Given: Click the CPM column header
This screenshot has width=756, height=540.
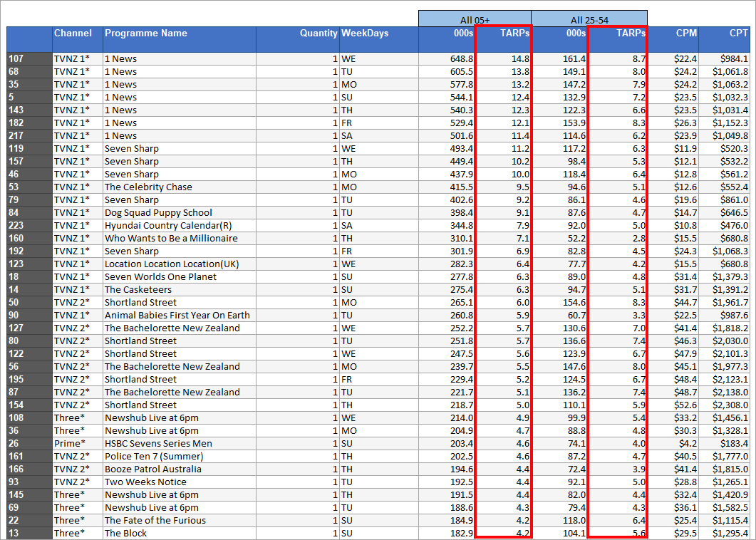Looking at the screenshot, I should (673, 39).
